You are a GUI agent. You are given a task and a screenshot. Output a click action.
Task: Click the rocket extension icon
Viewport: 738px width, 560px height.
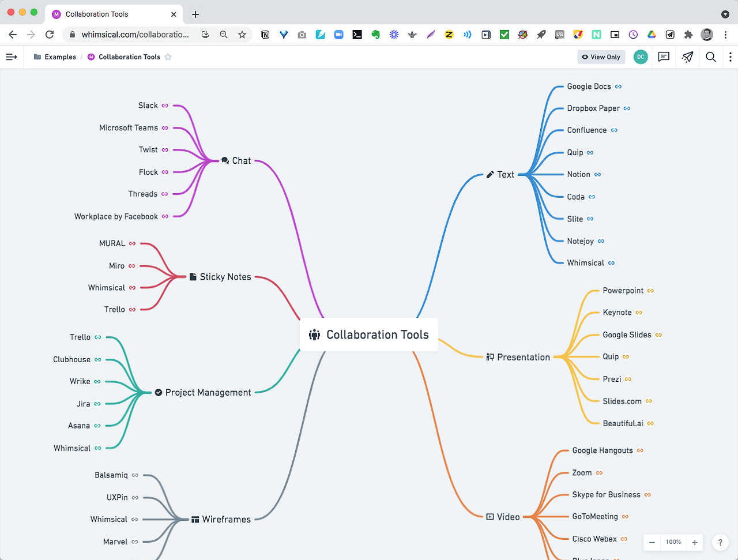[541, 35]
